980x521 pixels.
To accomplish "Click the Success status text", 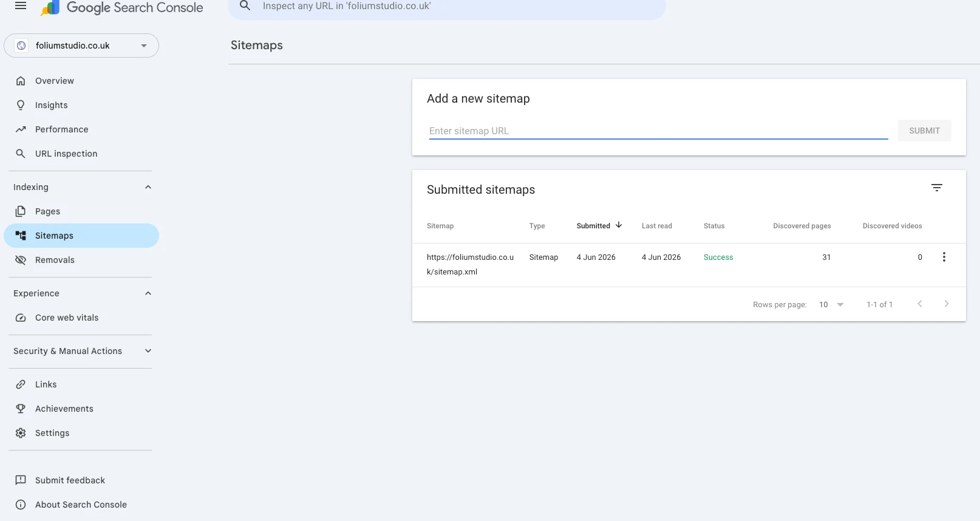I will 718,257.
